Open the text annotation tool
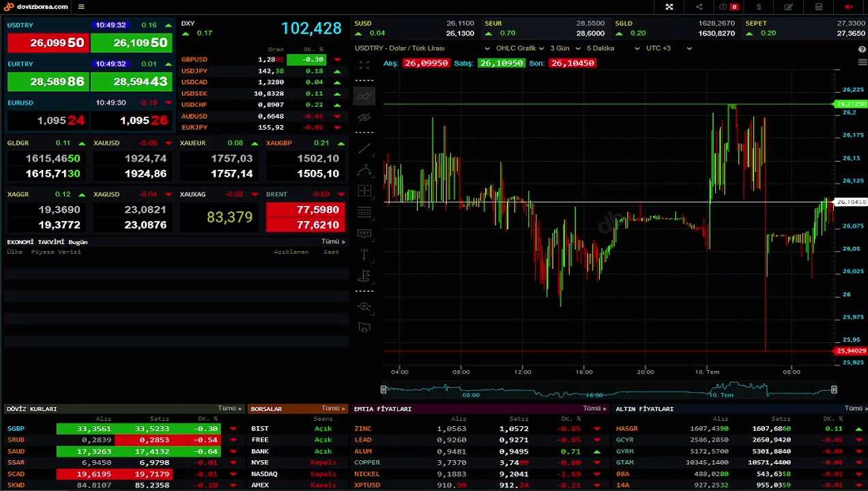The width and height of the screenshot is (868, 491). (x=364, y=233)
